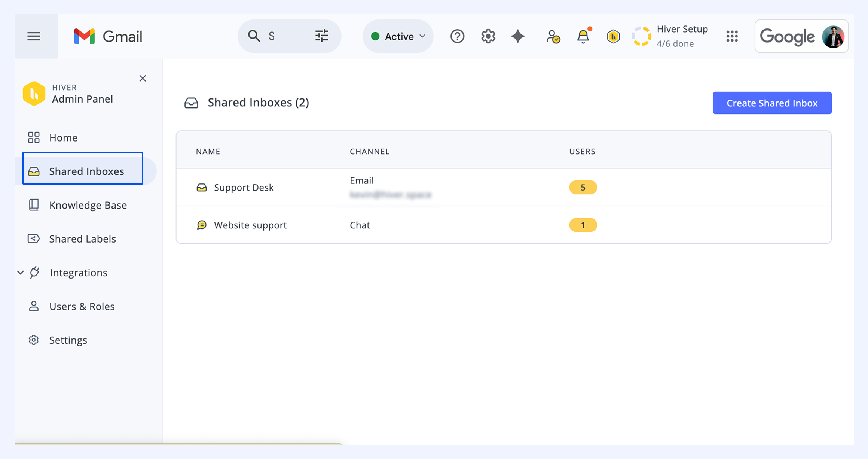Open the notifications bell
Image resolution: width=868 pixels, height=459 pixels.
(583, 36)
